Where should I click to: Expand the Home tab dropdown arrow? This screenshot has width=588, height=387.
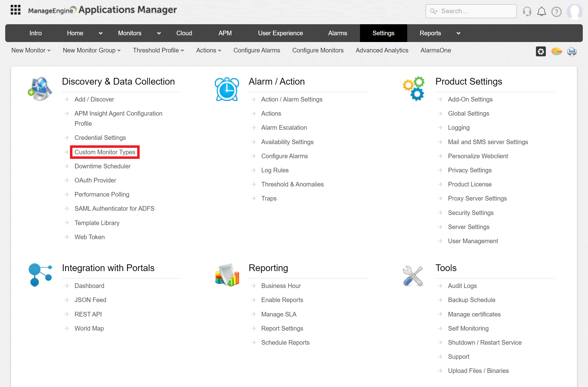pos(100,33)
